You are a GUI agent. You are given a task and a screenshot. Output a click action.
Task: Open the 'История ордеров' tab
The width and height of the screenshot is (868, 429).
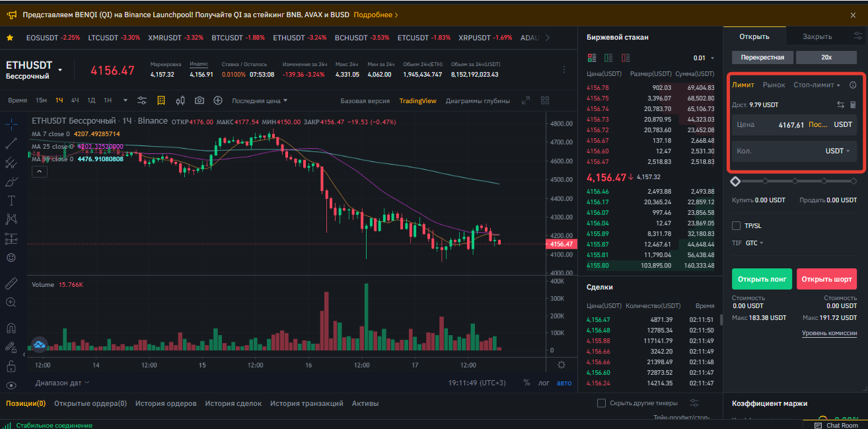click(166, 403)
